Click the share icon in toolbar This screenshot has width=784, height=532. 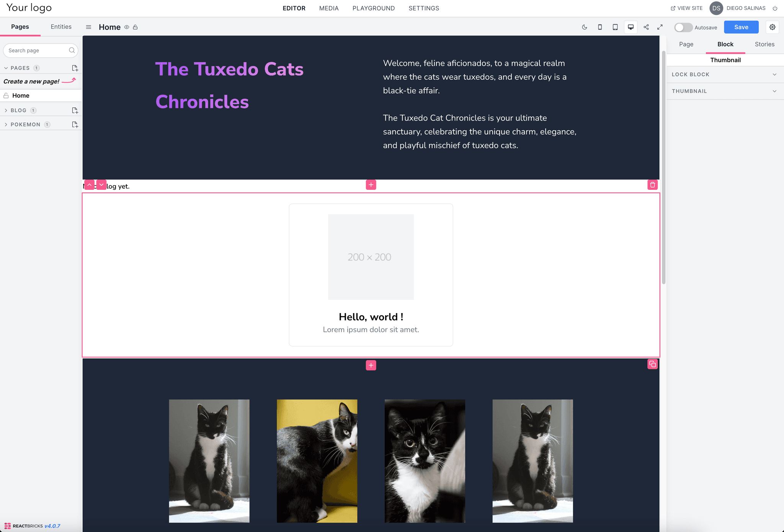pyautogui.click(x=646, y=27)
